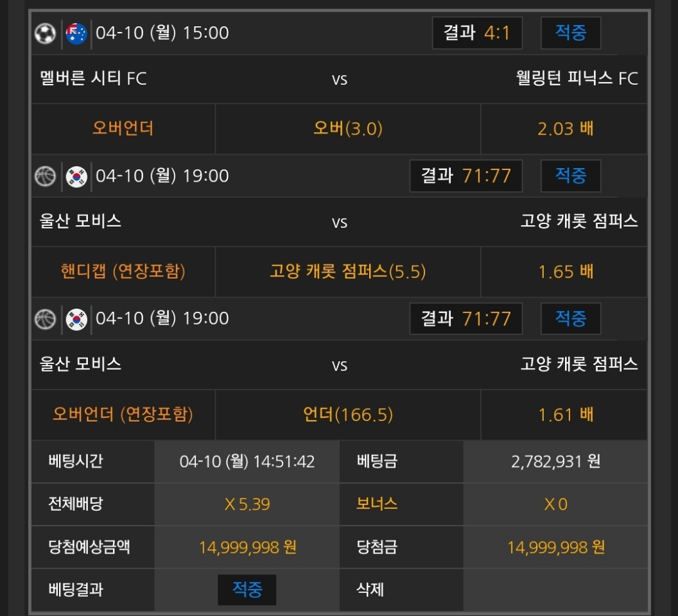Click the soccer ball sport icon

click(45, 33)
